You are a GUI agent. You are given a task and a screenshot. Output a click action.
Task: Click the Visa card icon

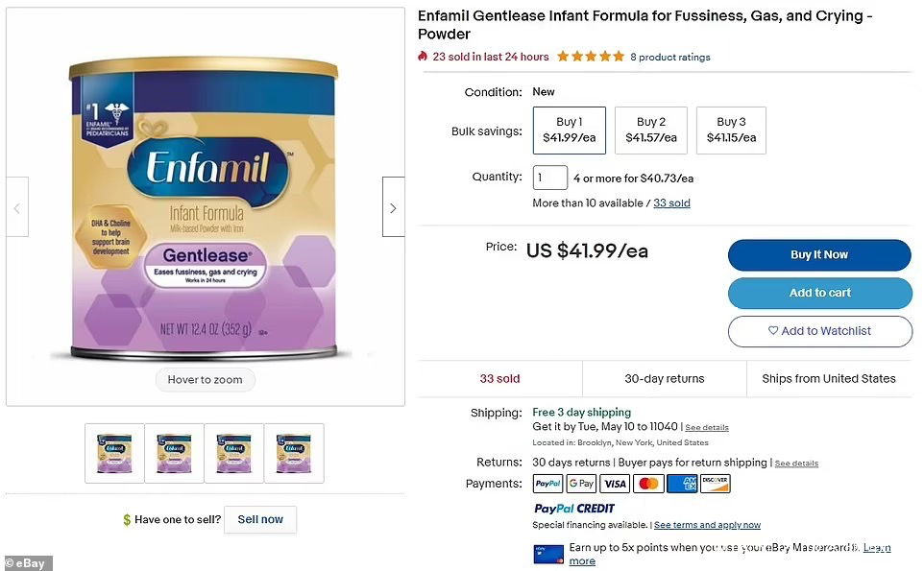tap(615, 484)
